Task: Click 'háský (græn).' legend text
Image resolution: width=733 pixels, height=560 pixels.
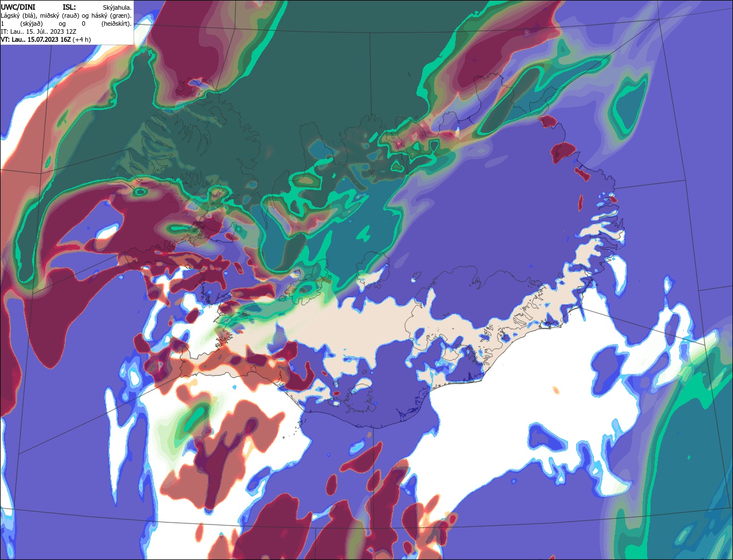Action: 111,16
